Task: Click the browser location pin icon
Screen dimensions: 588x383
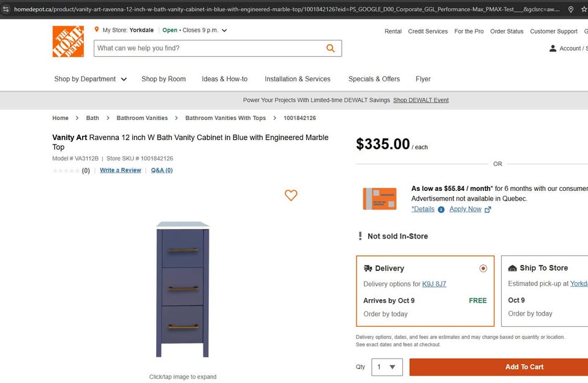Action: 571,9
